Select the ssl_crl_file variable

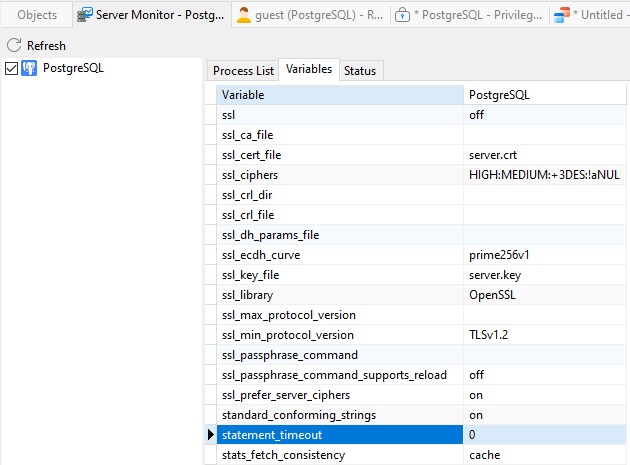coord(340,215)
